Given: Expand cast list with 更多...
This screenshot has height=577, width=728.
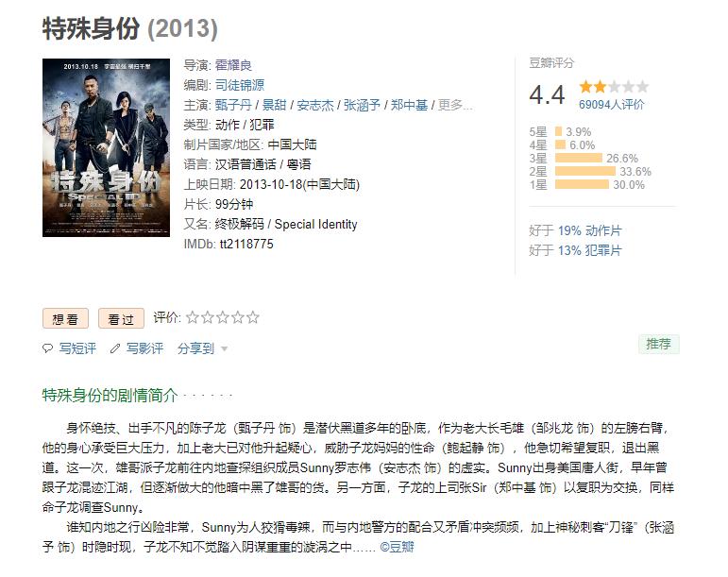Looking at the screenshot, I should point(455,105).
